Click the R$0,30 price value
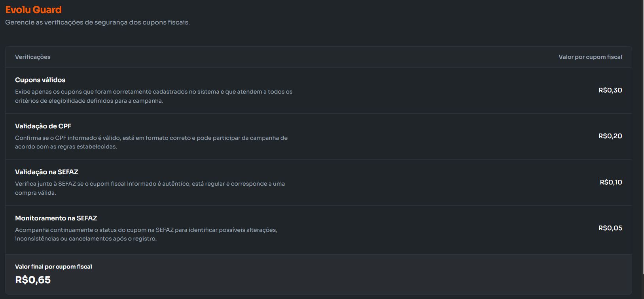Image resolution: width=644 pixels, height=299 pixels. point(610,90)
